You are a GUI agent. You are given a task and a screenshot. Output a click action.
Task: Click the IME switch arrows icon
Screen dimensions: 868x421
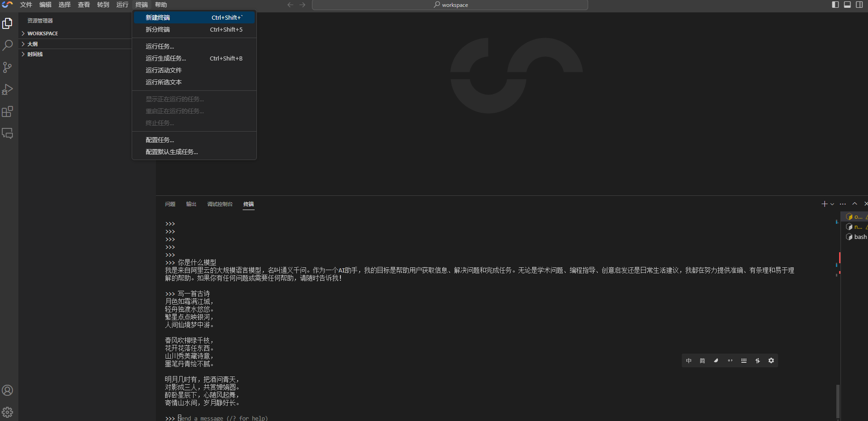(757, 361)
